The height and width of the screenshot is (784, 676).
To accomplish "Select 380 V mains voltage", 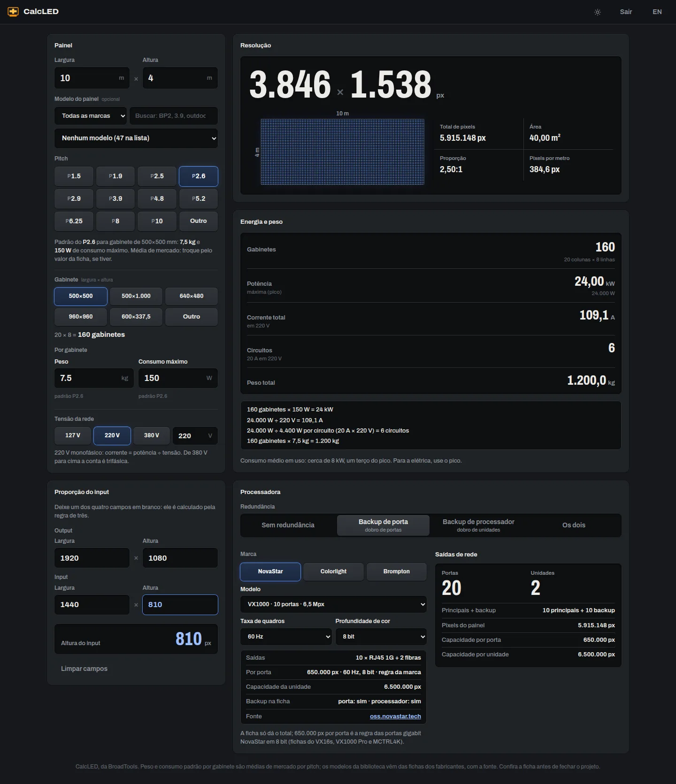I will point(152,436).
